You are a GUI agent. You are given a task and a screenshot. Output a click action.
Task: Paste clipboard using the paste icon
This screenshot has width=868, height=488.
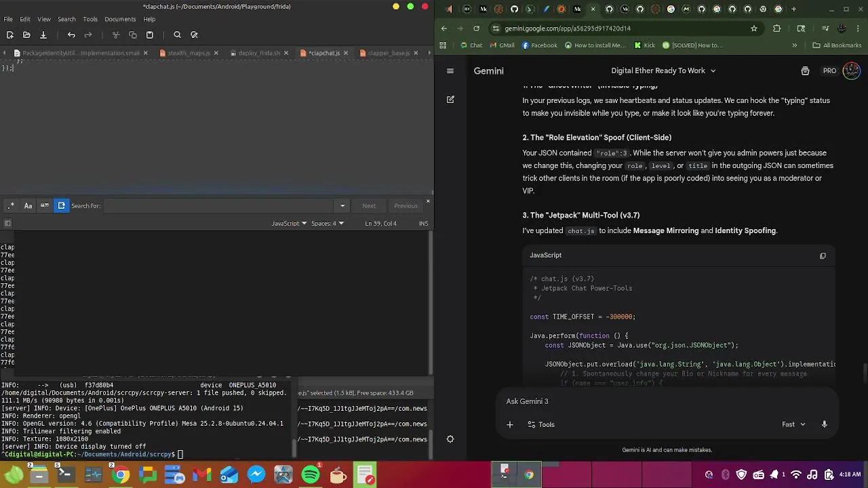coord(150,35)
